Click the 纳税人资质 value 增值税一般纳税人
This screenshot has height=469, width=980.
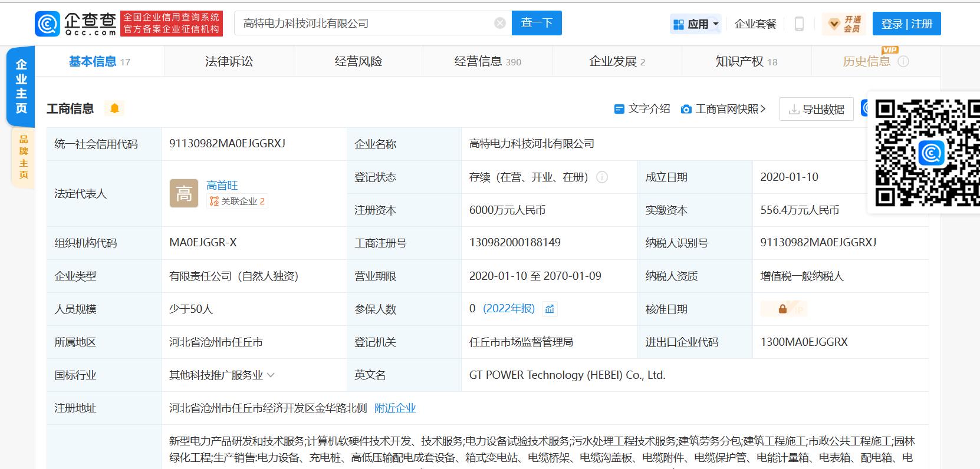[802, 276]
